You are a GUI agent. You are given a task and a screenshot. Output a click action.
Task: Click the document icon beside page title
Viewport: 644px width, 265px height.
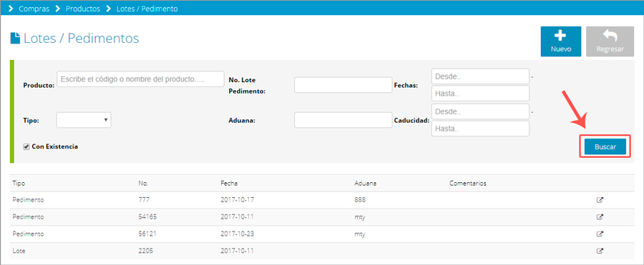(15, 38)
